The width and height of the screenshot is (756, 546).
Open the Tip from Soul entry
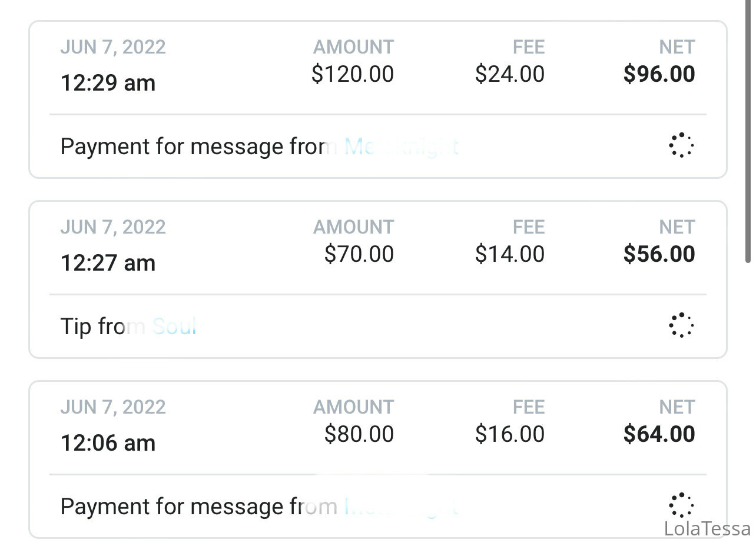point(378,279)
